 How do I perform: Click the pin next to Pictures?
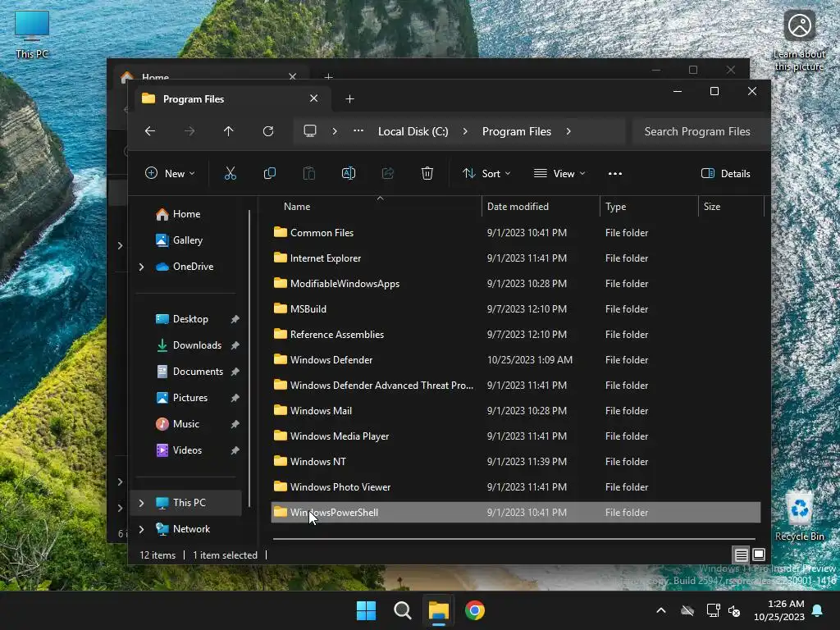pos(235,398)
